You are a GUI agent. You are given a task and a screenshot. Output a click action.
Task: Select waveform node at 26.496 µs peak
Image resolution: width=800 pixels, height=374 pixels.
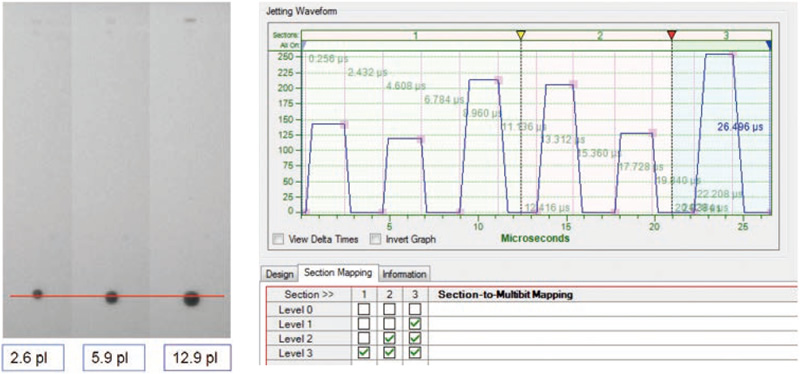tap(733, 54)
